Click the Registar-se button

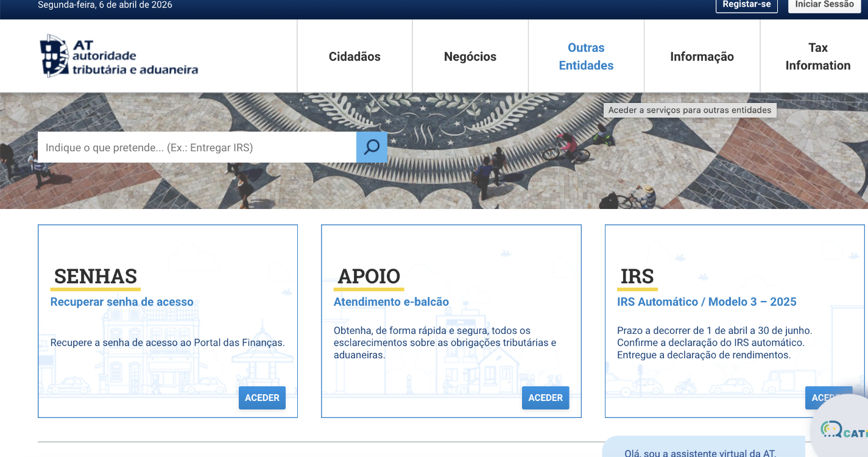coord(746,5)
